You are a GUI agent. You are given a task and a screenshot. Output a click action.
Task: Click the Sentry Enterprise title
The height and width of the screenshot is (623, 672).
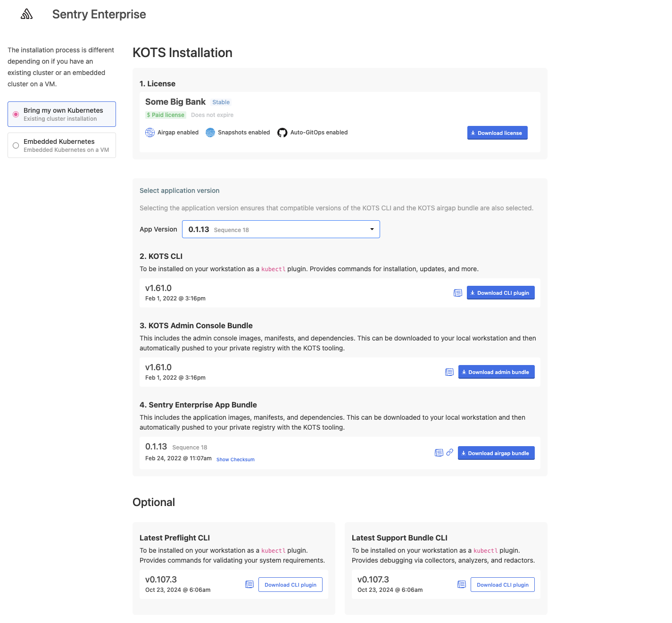pos(99,14)
